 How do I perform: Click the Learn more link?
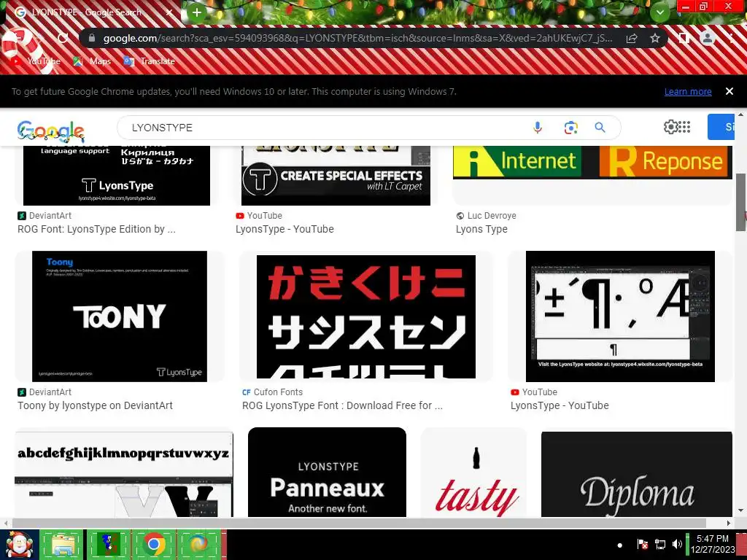tap(687, 91)
